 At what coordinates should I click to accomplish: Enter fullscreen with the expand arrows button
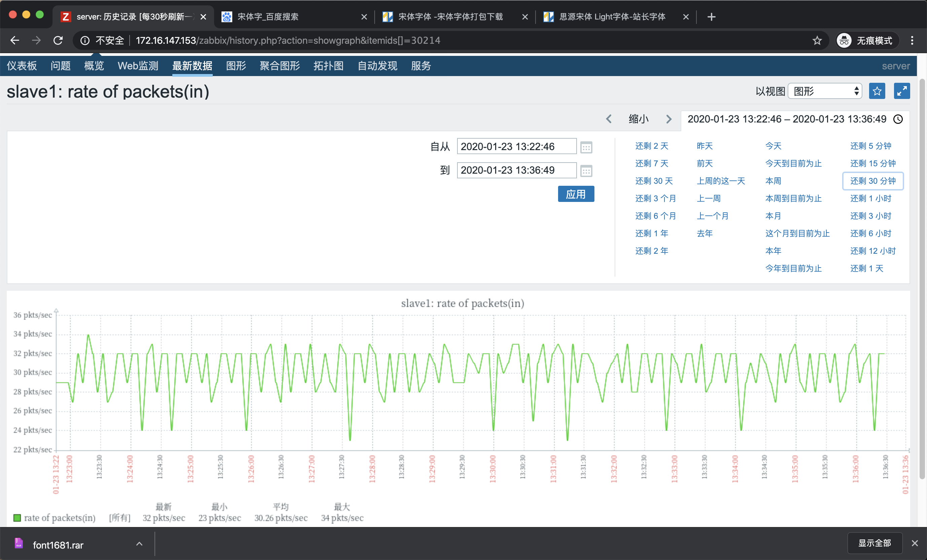tap(901, 92)
